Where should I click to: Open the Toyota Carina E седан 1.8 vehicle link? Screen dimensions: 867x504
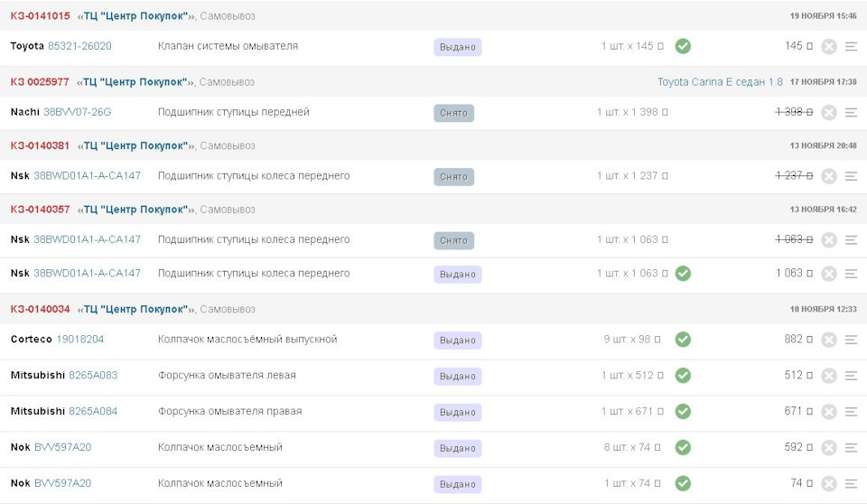(x=720, y=82)
